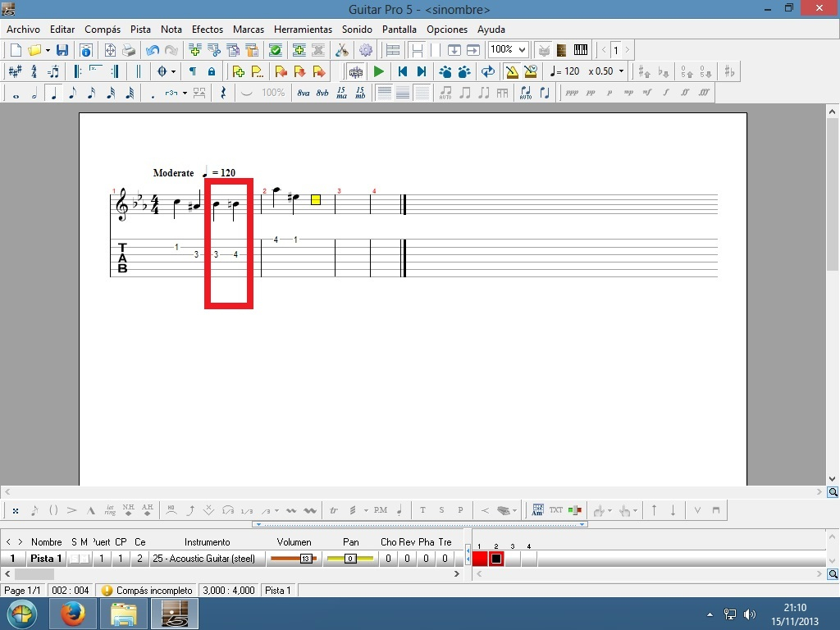Viewport: 840px width, 630px height.
Task: Click the 25 - Acoustic Guitar instrument name
Action: click(203, 559)
